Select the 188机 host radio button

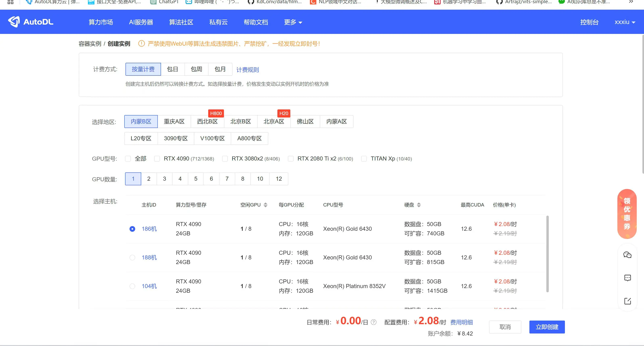[x=132, y=257]
